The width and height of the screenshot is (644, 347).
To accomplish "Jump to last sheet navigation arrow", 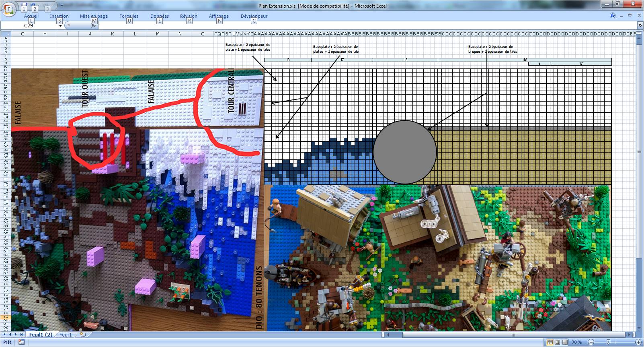I will tap(21, 335).
